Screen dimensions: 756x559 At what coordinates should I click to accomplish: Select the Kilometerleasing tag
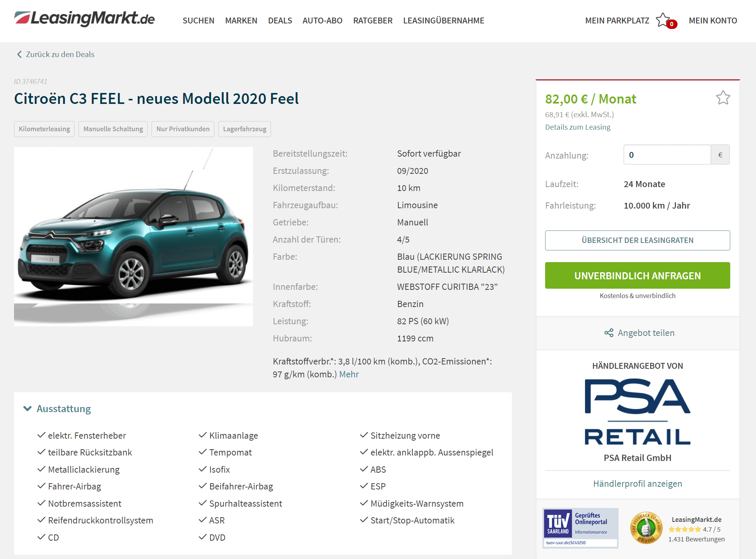[x=44, y=129]
